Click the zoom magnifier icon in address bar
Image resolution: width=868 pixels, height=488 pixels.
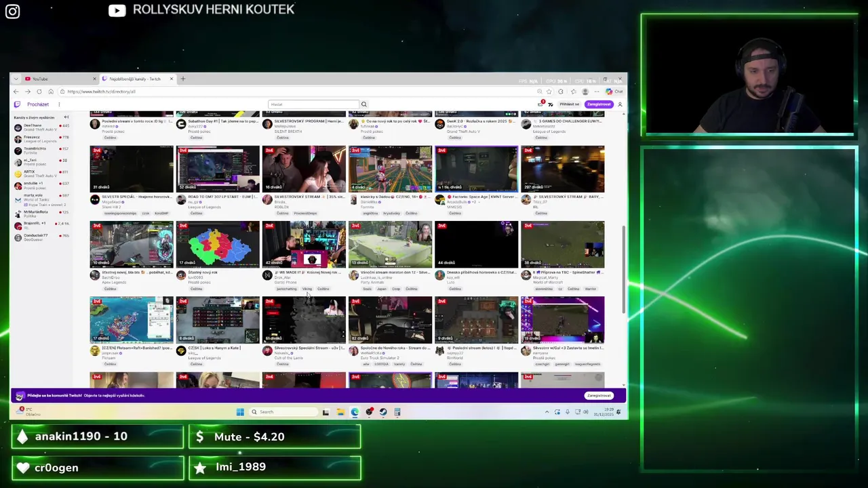(x=540, y=91)
